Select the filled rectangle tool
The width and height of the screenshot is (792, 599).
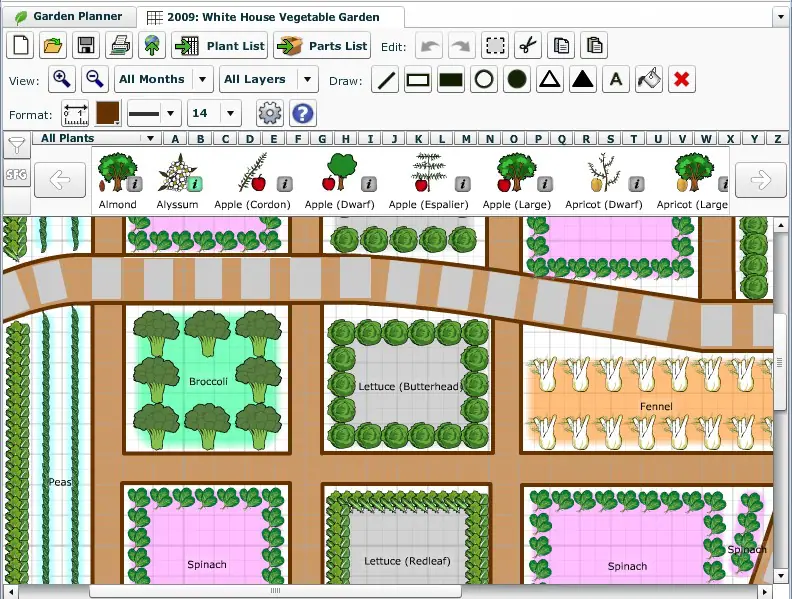pyautogui.click(x=451, y=79)
